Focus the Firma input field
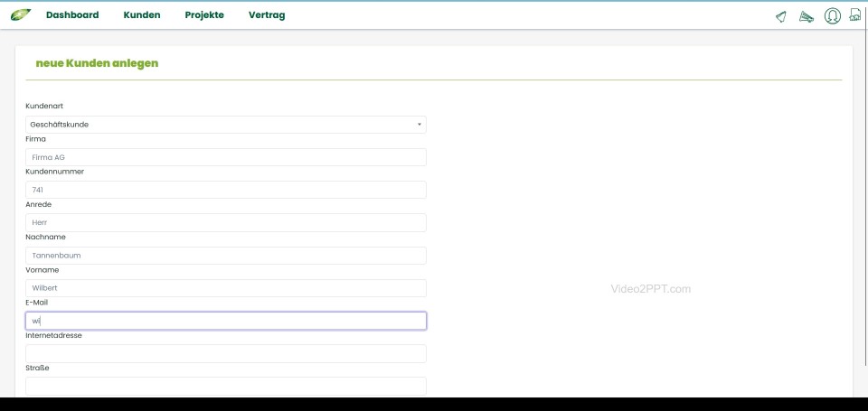Viewport: 868px width, 411px height. (x=225, y=157)
